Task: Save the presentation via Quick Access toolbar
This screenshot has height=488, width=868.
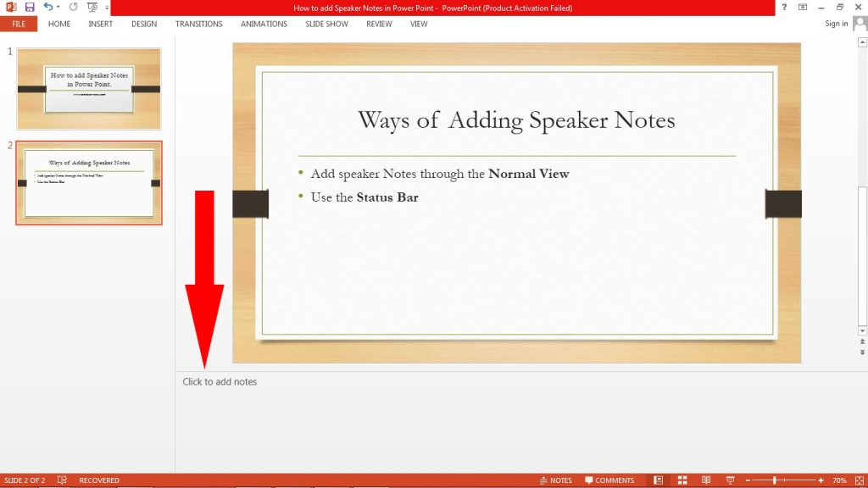Action: (28, 7)
